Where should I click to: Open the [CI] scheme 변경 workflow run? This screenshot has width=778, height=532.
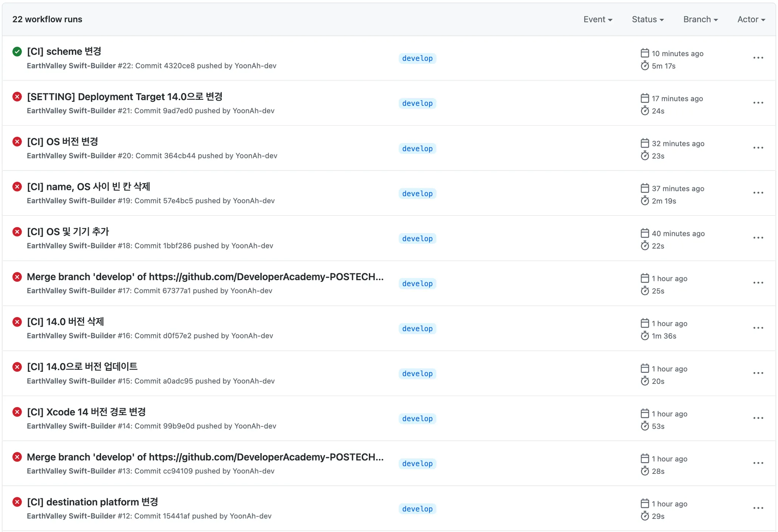coord(64,51)
